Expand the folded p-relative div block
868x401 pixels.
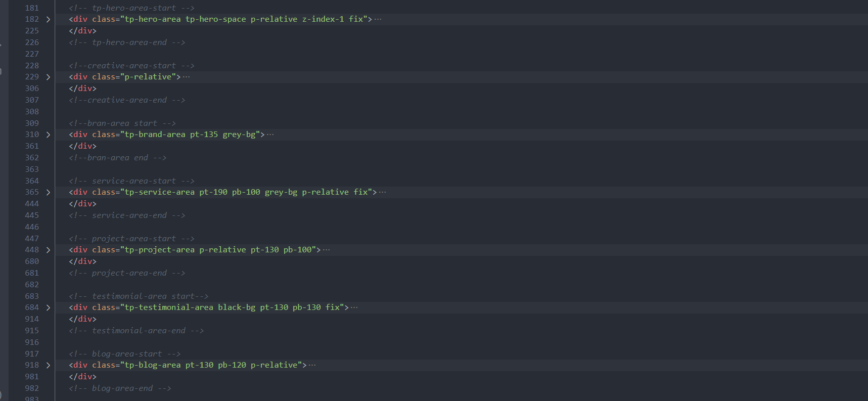49,77
